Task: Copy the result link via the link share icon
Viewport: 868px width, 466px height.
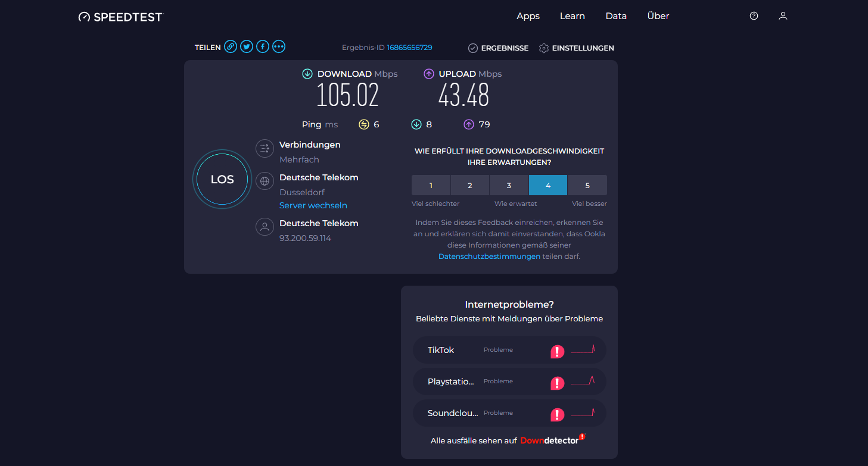Action: click(231, 47)
